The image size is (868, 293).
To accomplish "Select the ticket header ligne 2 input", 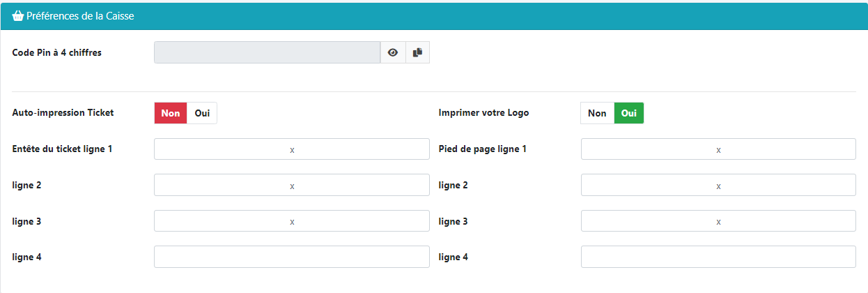I will pyautogui.click(x=291, y=186).
